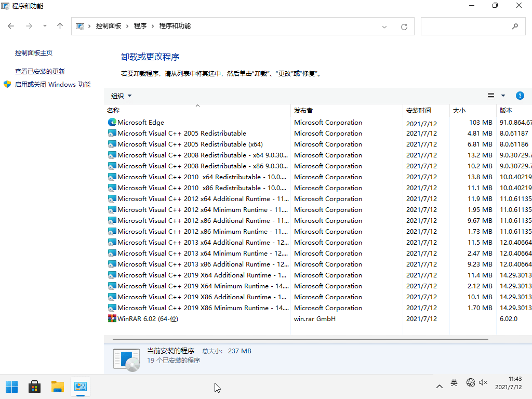This screenshot has width=532, height=399.
Task: Click 程序和功能 in the breadcrumb path
Action: (175, 26)
